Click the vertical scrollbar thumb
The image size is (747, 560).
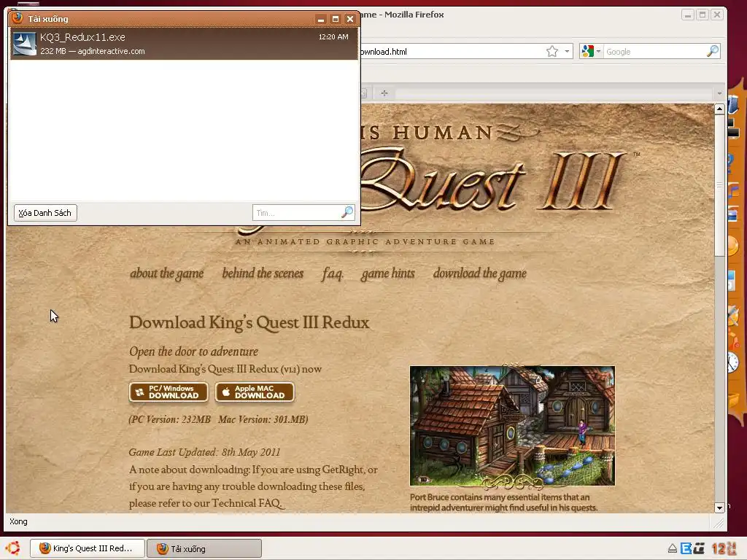(719, 185)
